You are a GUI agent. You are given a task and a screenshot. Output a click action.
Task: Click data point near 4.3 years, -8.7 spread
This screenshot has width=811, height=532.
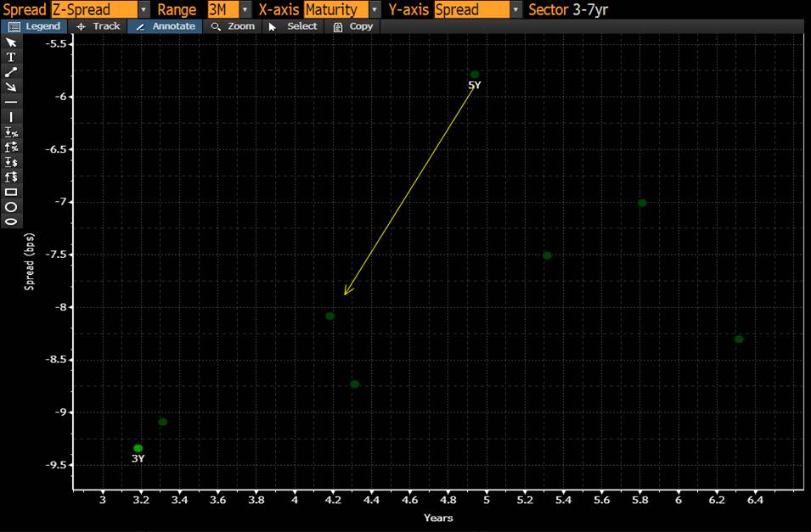pyautogui.click(x=355, y=384)
